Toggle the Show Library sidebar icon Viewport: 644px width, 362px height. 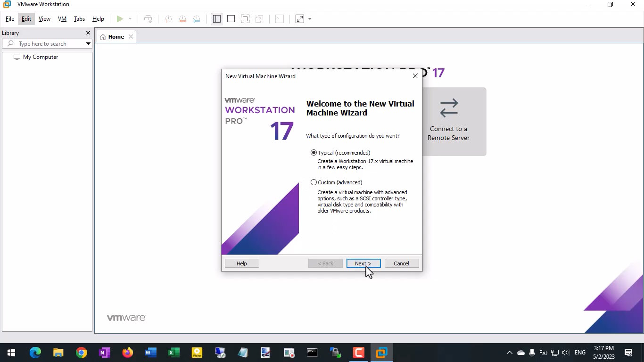tap(216, 19)
